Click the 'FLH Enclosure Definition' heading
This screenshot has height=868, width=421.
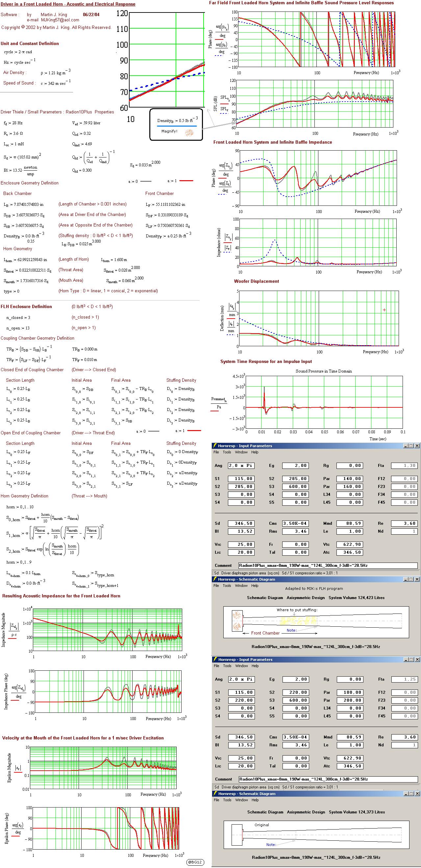tap(26, 307)
